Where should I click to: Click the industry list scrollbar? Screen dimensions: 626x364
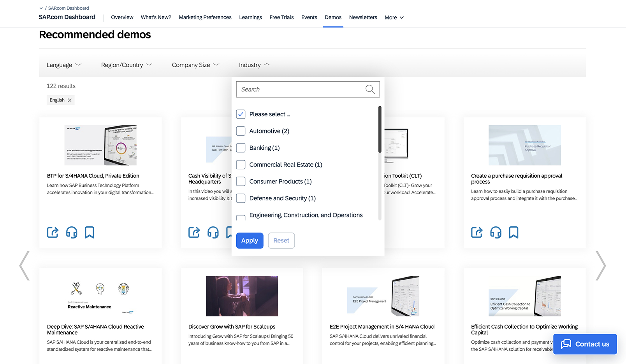pos(380,129)
